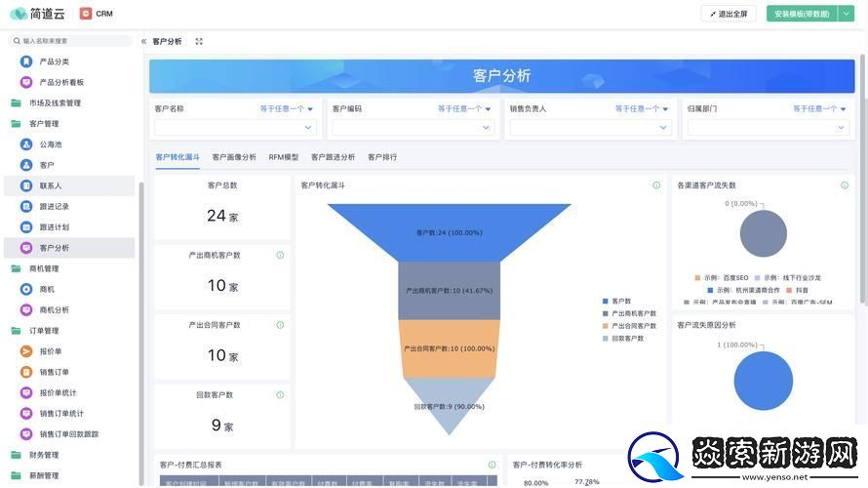Image resolution: width=868 pixels, height=488 pixels.
Task: Click the fullscreen expand icon beside 客户分析
Action: tap(199, 42)
